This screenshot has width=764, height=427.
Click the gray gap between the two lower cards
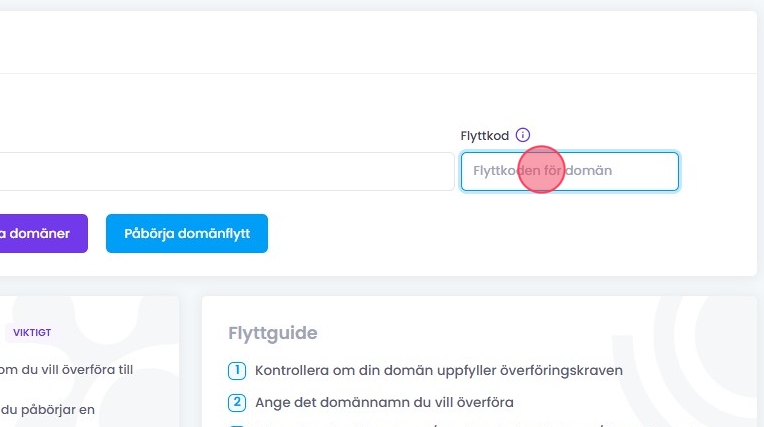click(x=190, y=360)
